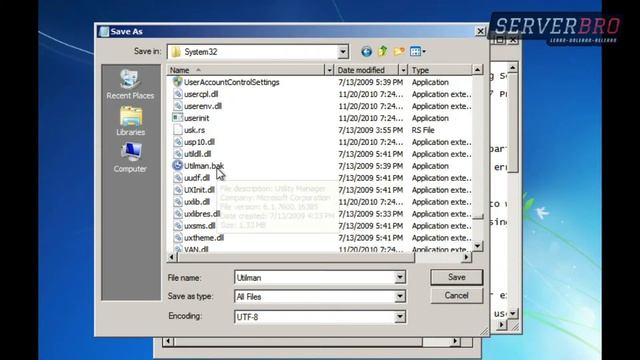Select the uxlibres.dll file name

click(x=202, y=214)
